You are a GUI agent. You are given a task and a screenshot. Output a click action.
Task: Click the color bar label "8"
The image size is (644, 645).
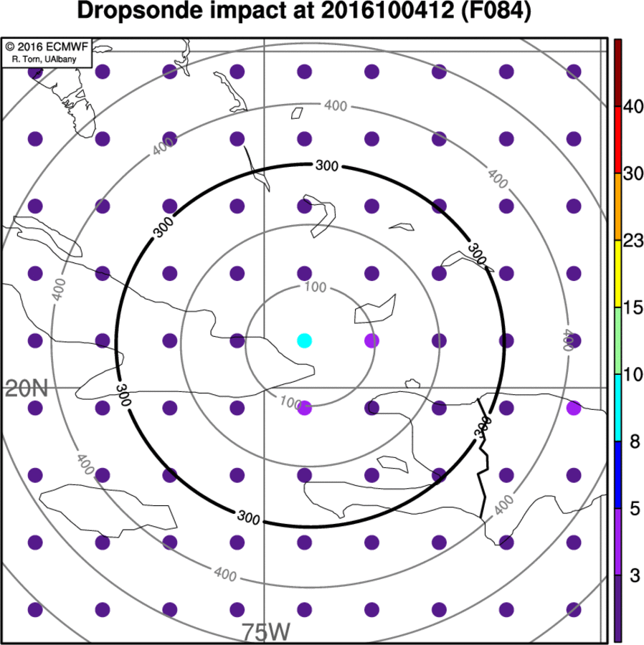[635, 441]
